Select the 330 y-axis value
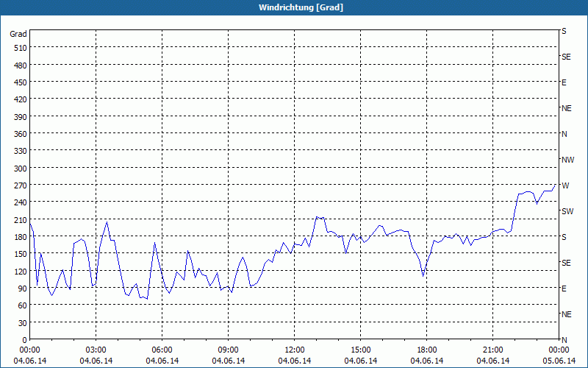Viewport: 588px width, 368px height. (21, 151)
